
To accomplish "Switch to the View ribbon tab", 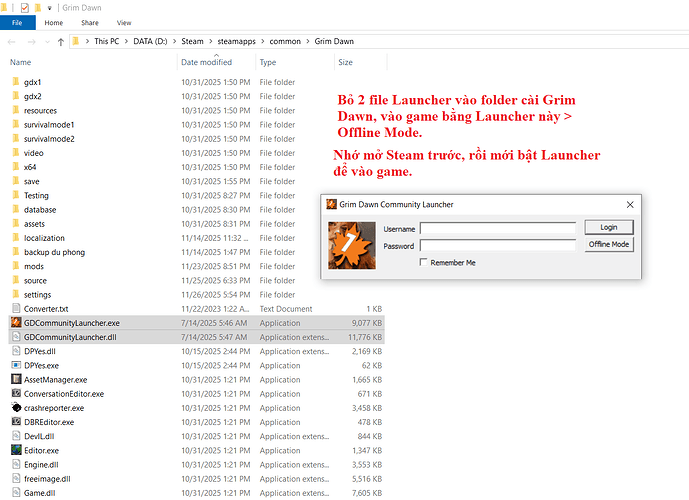I will coord(124,22).
